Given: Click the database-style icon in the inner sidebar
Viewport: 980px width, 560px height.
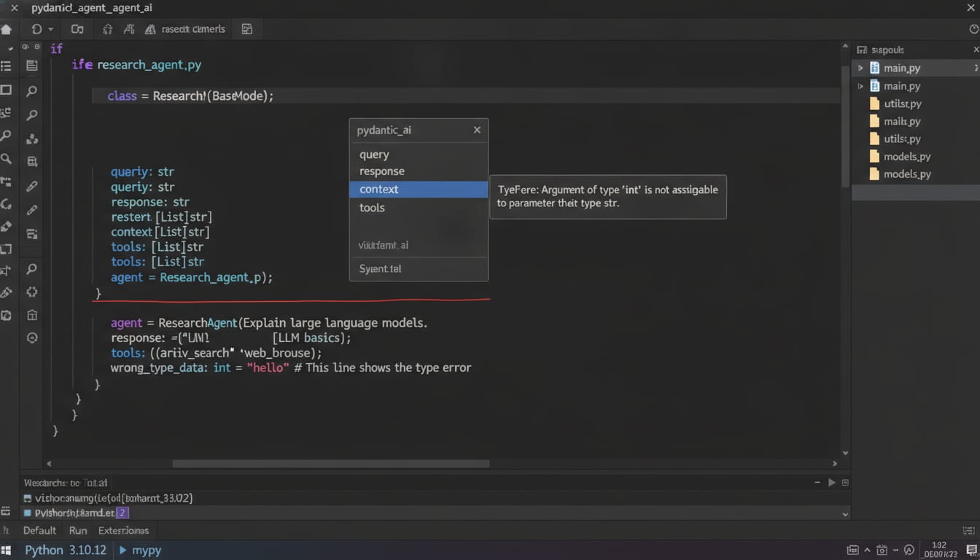Looking at the screenshot, I should (32, 162).
